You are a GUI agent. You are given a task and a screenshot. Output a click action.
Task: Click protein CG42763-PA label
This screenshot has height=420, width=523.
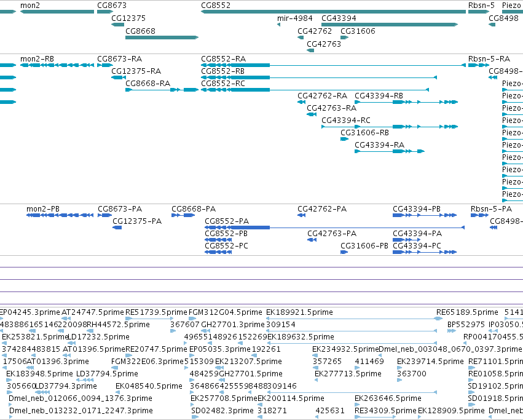332,234
